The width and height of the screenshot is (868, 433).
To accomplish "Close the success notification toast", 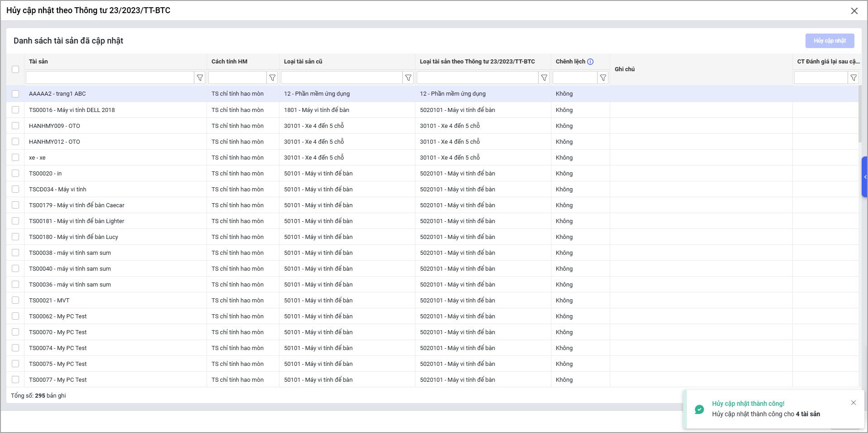I will click(854, 403).
